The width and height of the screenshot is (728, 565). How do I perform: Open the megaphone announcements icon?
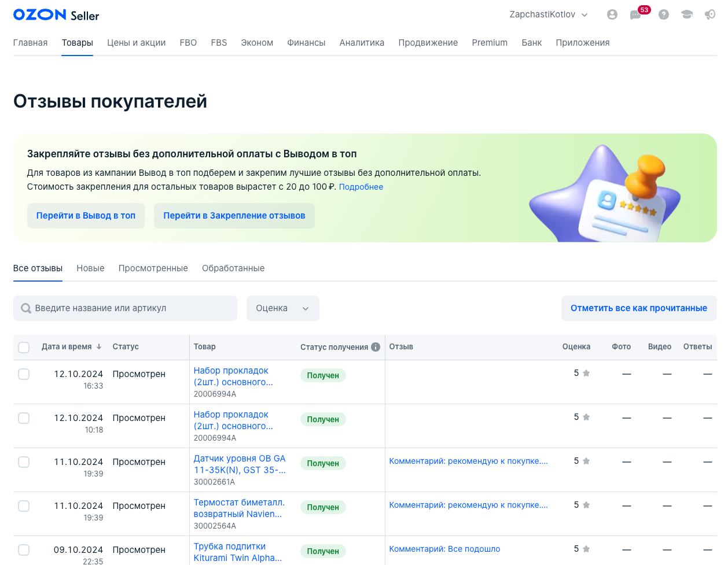710,14
